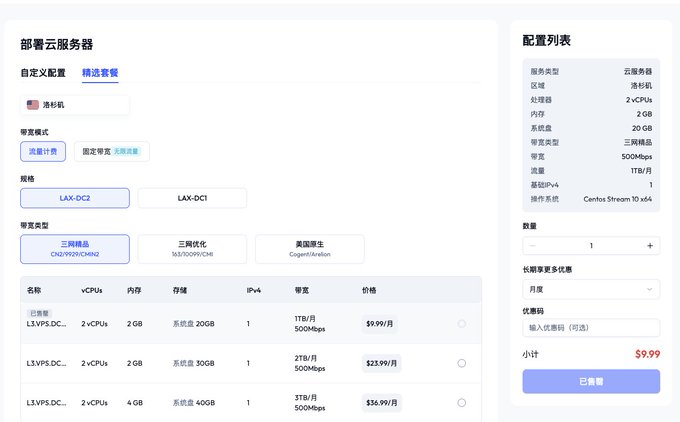Click the 存储 column header
The height and width of the screenshot is (422, 680).
(180, 290)
